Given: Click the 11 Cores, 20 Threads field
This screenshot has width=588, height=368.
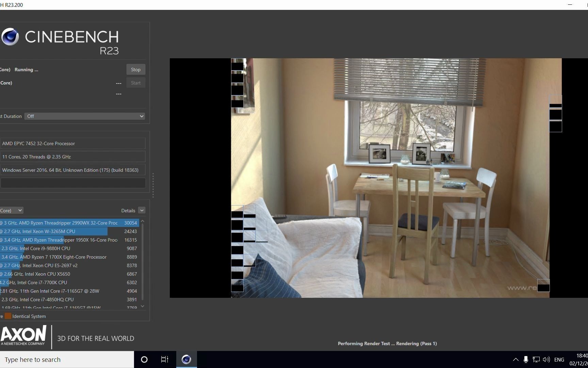Looking at the screenshot, I should coord(73,157).
